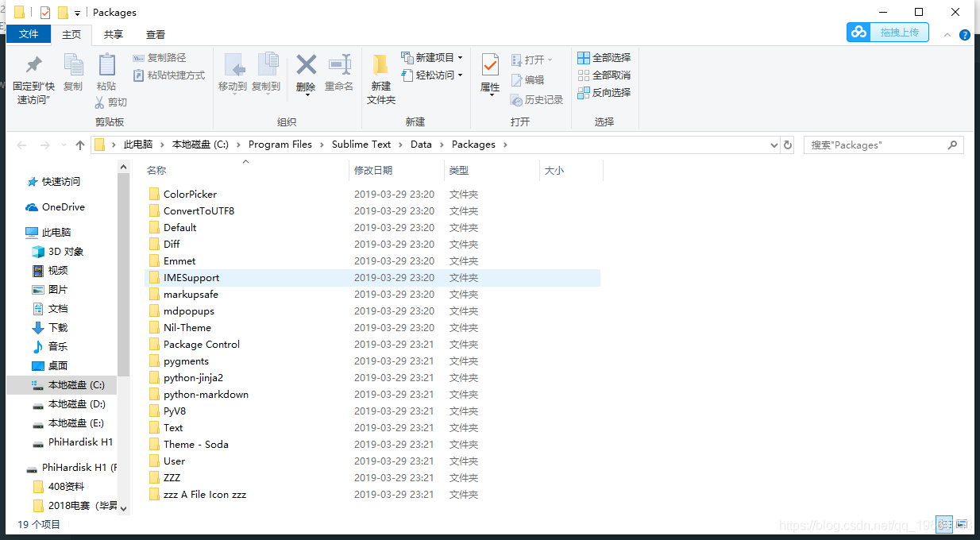Click the cloud drag-upload (拖拽上传) button
Screen dimensions: 980x540
[x=887, y=32]
